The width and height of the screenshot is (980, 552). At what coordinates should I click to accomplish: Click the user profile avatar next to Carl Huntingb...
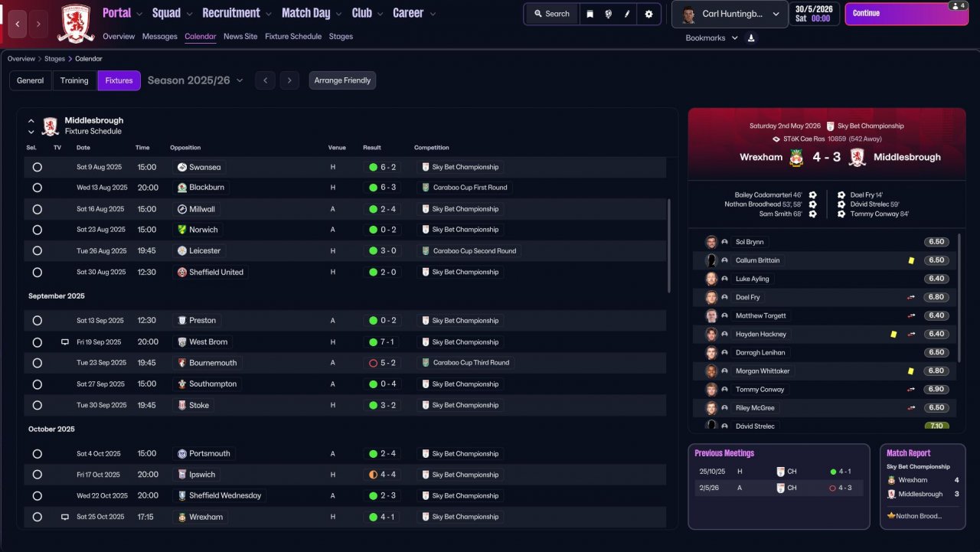pyautogui.click(x=688, y=14)
